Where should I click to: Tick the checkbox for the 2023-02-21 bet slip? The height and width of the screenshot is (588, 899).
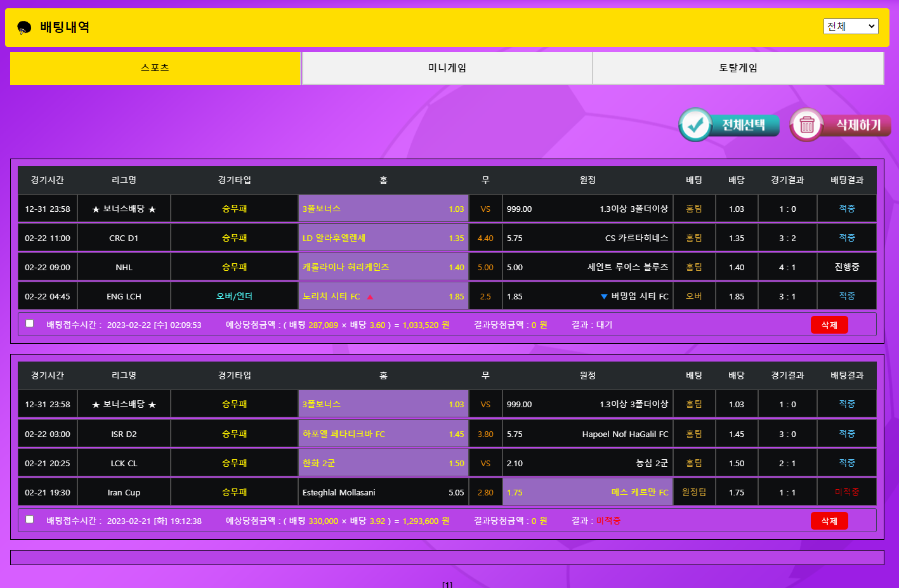coord(30,519)
